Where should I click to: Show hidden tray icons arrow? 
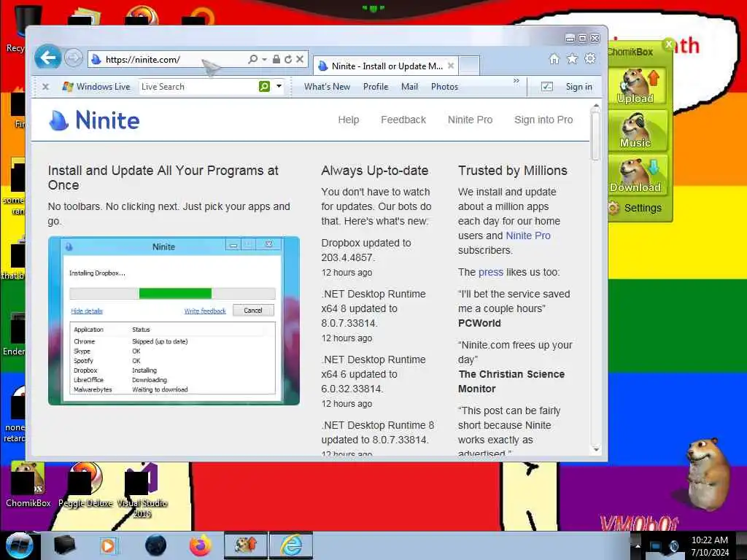(638, 545)
